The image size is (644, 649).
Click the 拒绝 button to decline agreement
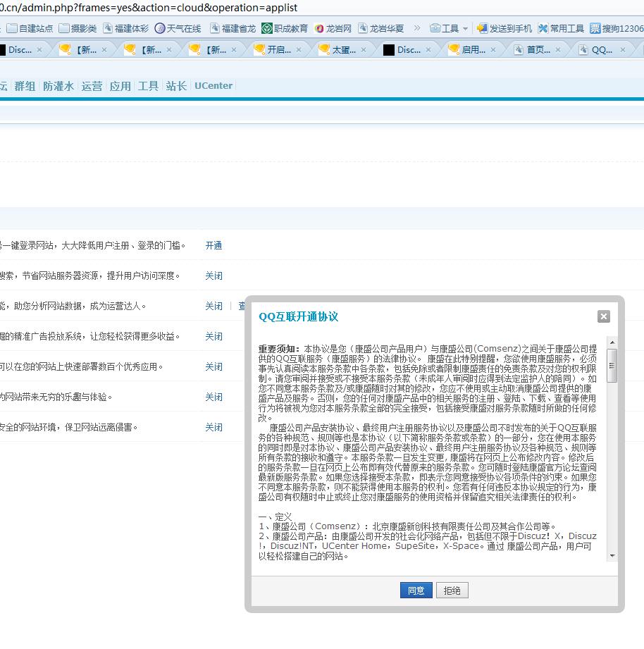[x=452, y=591]
